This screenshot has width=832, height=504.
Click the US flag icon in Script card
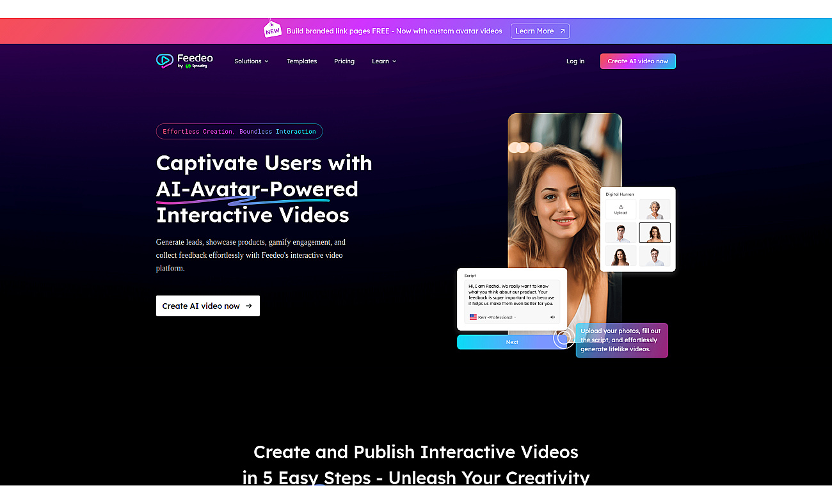(x=473, y=317)
